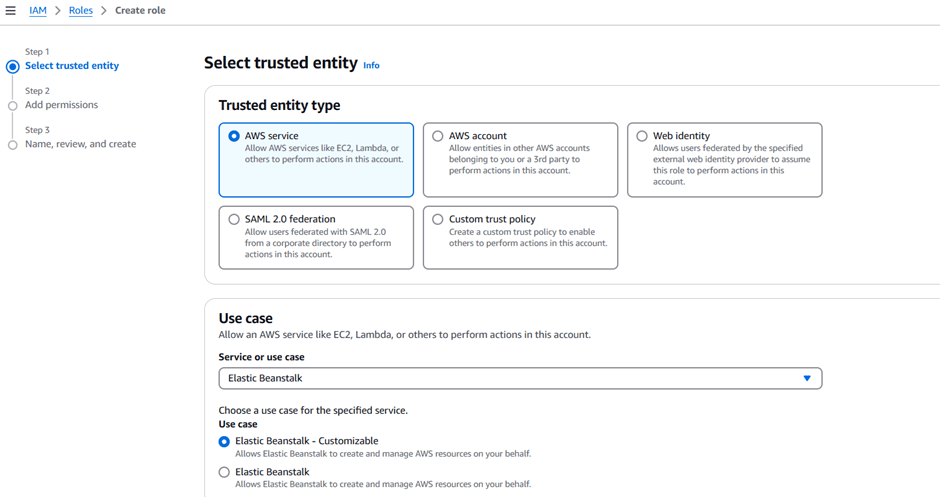The height and width of the screenshot is (497, 940).
Task: Go to Step 3 Name, review, and create
Action: [x=80, y=144]
